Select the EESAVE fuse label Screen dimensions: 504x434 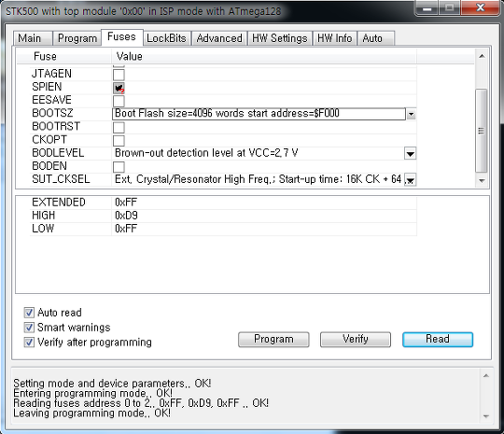click(x=51, y=100)
